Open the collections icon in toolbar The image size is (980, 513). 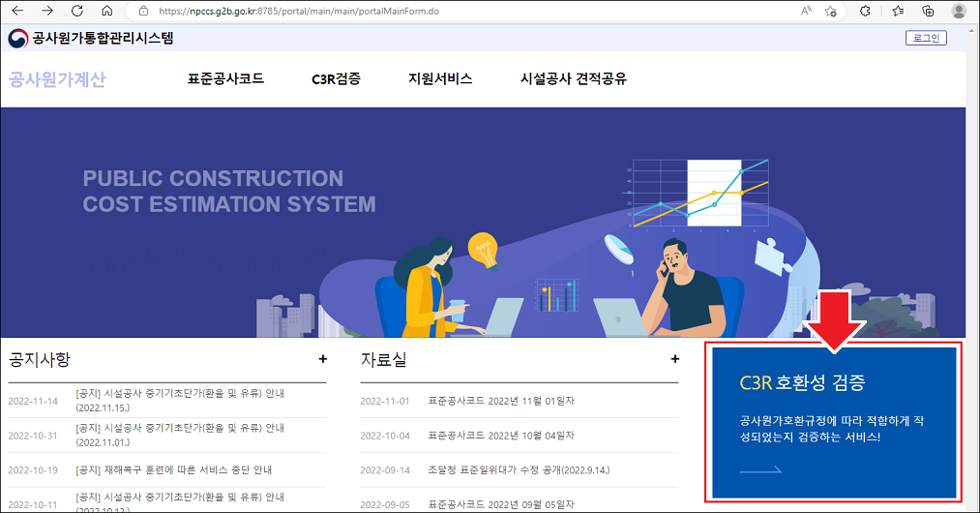point(928,11)
